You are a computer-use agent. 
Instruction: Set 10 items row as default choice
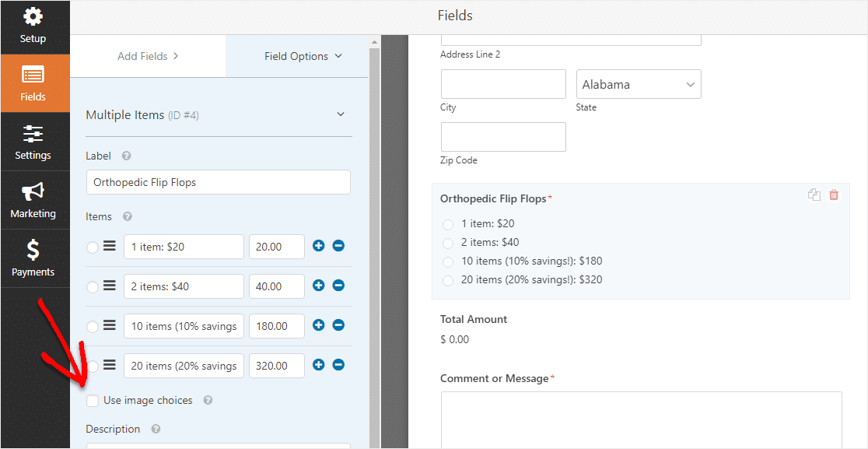pos(93,327)
